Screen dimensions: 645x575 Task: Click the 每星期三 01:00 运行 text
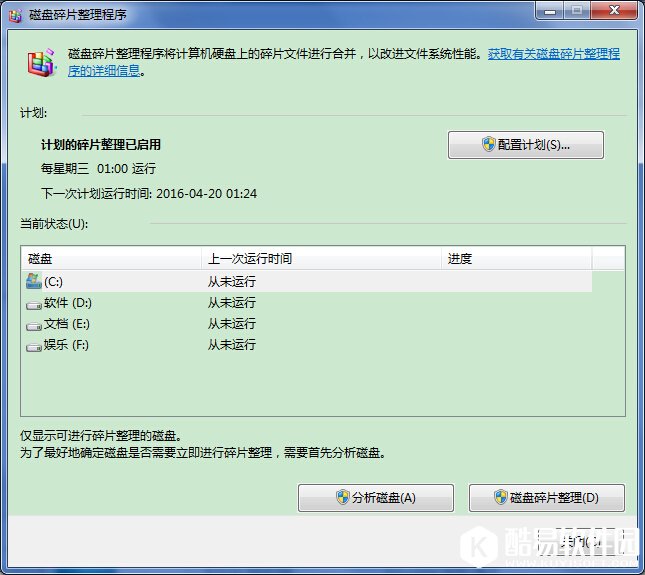(x=98, y=168)
